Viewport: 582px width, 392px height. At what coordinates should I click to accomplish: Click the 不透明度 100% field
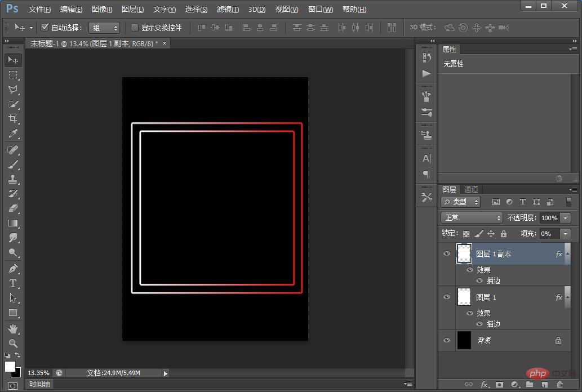[550, 218]
